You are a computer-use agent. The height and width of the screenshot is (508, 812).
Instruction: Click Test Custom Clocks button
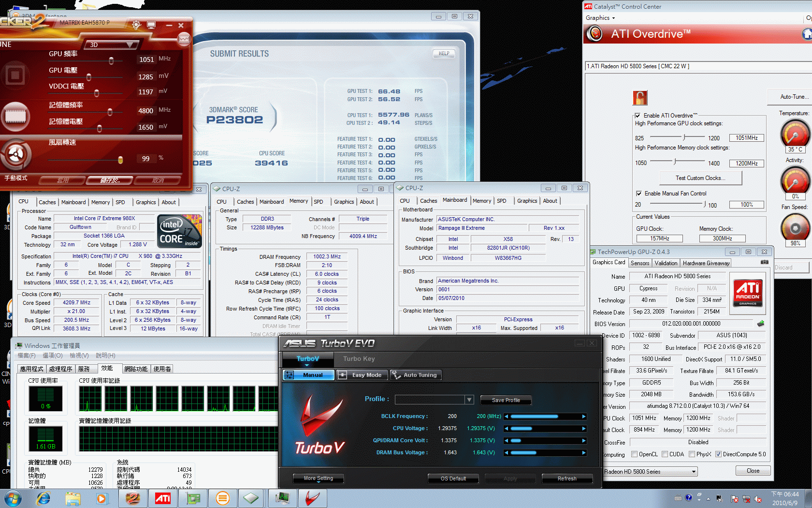[700, 178]
